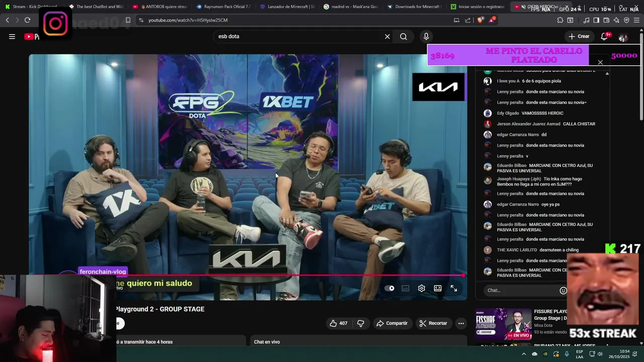Image resolution: width=644 pixels, height=362 pixels.
Task: Open the 'Misa Dota' channel link
Action: [x=543, y=325]
